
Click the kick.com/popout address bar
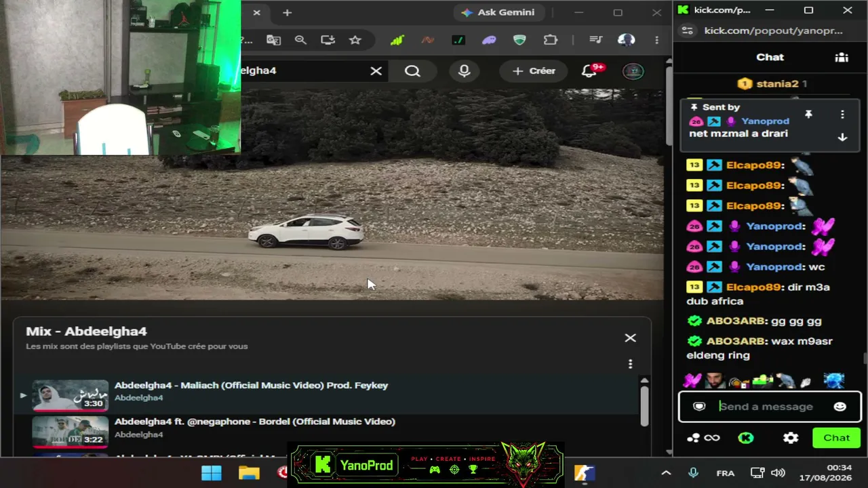[x=773, y=30]
